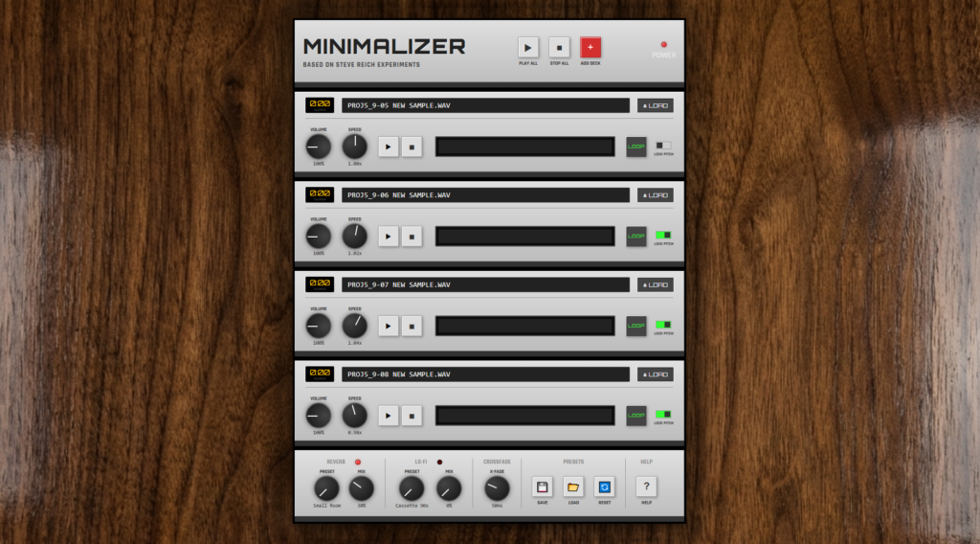The image size is (980, 544).
Task: Toggle the Reverb power LED on
Action: click(x=358, y=462)
